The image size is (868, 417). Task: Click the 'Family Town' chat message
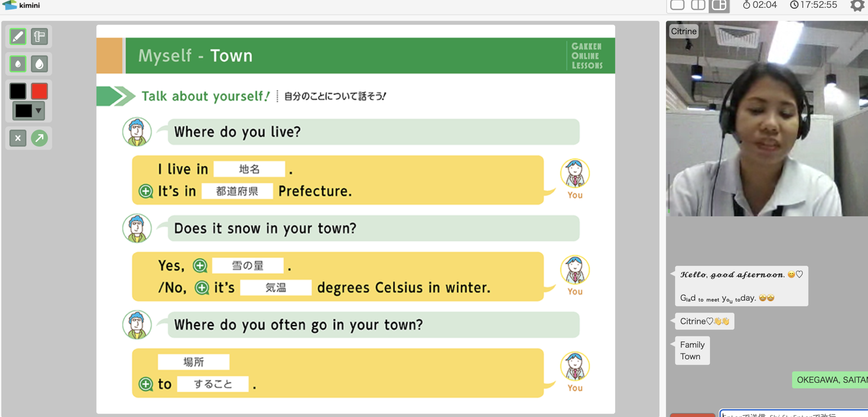pos(692,350)
